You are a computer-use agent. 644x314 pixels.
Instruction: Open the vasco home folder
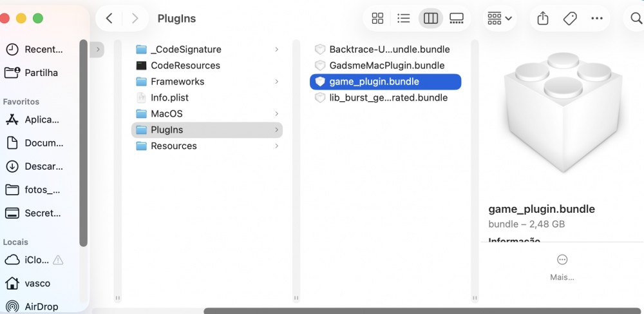click(x=28, y=283)
